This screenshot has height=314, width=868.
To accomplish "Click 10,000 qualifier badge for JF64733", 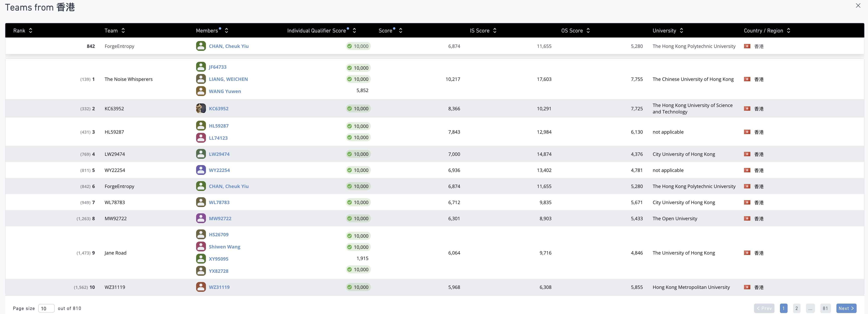I will pyautogui.click(x=358, y=68).
